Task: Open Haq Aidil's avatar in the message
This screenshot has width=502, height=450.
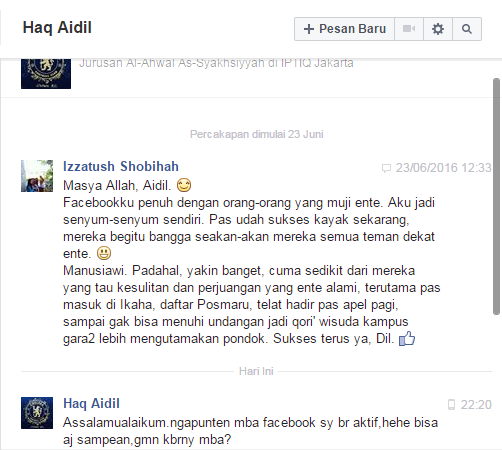Action: point(37,413)
